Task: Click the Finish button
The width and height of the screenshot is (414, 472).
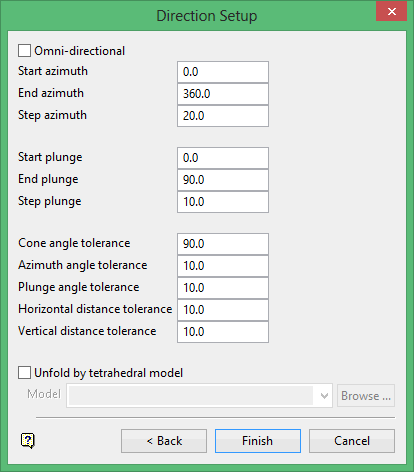Action: (x=258, y=441)
